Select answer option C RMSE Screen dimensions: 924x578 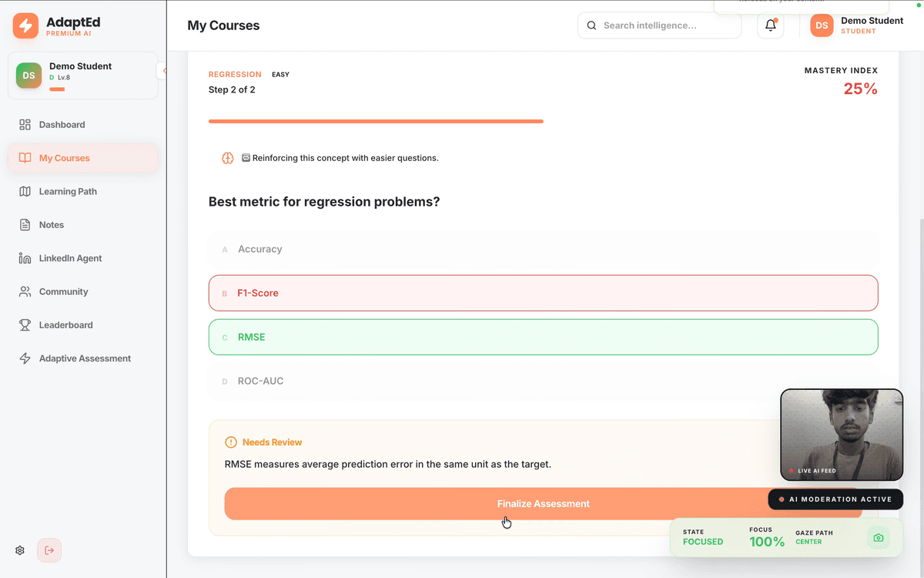pos(543,338)
